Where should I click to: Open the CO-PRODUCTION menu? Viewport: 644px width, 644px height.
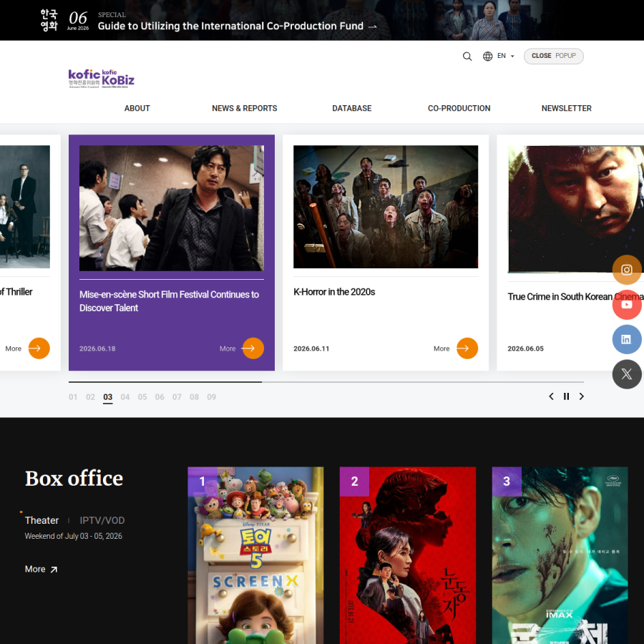[x=459, y=109]
